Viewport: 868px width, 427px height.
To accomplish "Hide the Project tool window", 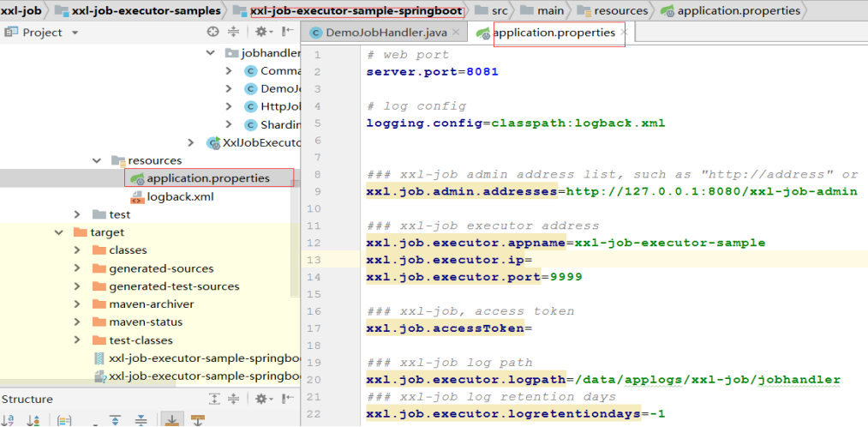I will click(288, 32).
